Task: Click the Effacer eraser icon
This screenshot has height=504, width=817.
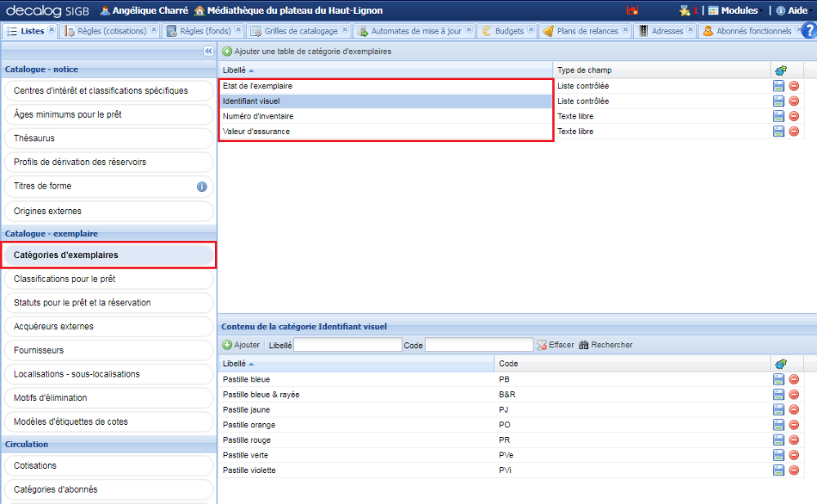Action: (542, 345)
